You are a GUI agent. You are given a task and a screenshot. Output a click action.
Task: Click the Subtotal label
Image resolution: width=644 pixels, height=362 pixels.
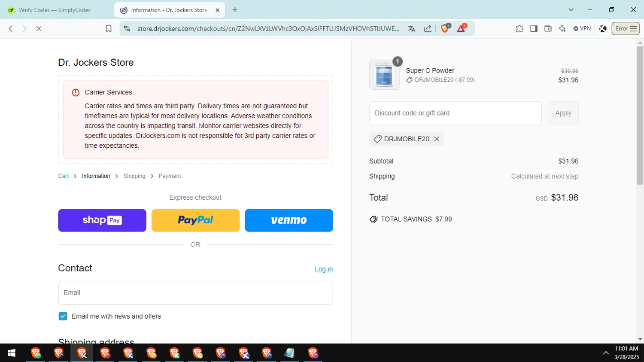[381, 161]
